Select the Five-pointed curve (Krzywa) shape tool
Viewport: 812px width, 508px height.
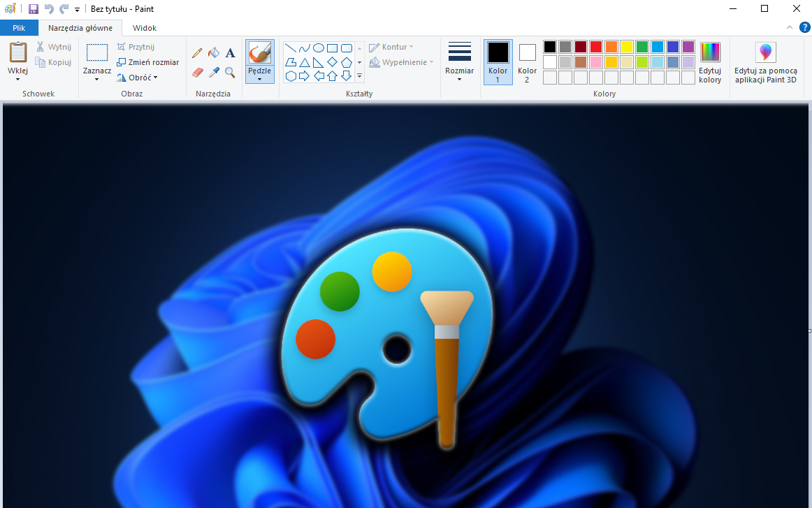tap(305, 48)
